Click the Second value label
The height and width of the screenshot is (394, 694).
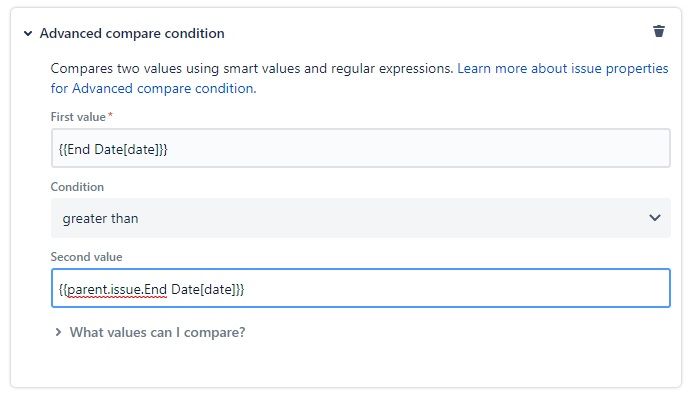click(x=86, y=257)
